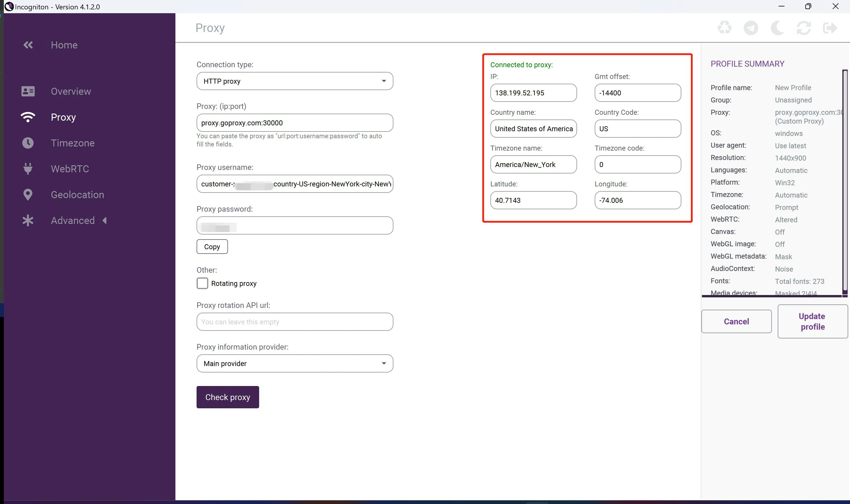Click the recycle icon in top toolbar
Screen dimensions: 850x504
coord(724,28)
